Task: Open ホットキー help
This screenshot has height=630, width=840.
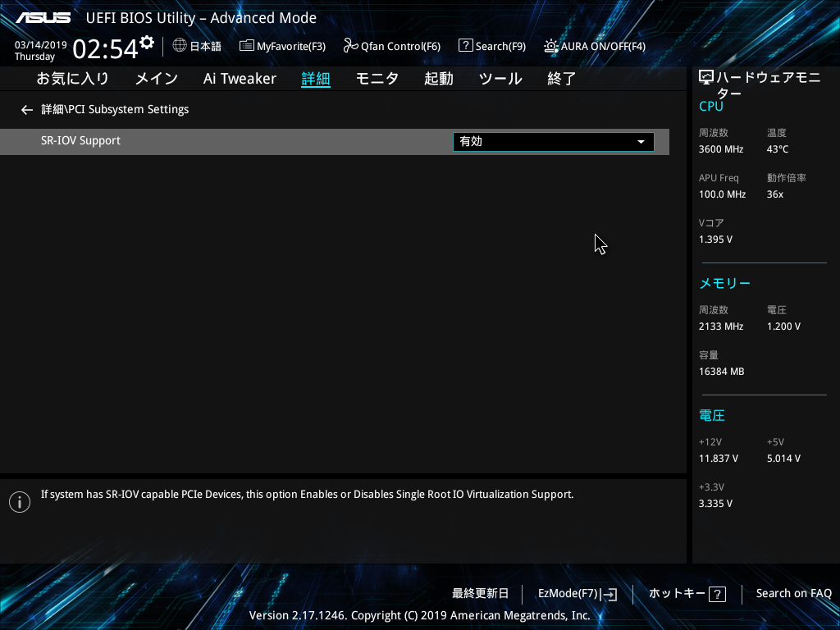Action: 687,594
